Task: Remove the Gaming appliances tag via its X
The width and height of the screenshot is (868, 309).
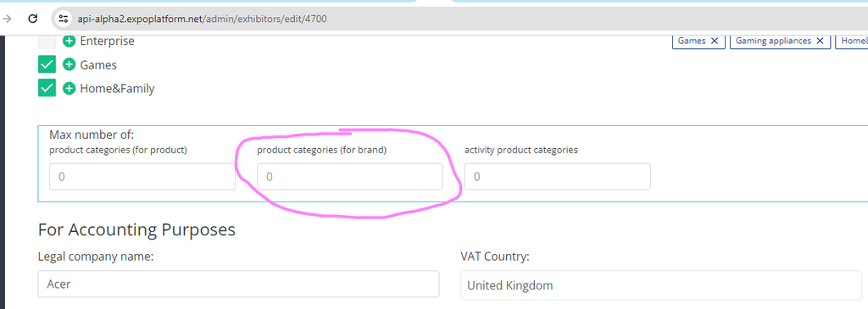Action: (820, 41)
